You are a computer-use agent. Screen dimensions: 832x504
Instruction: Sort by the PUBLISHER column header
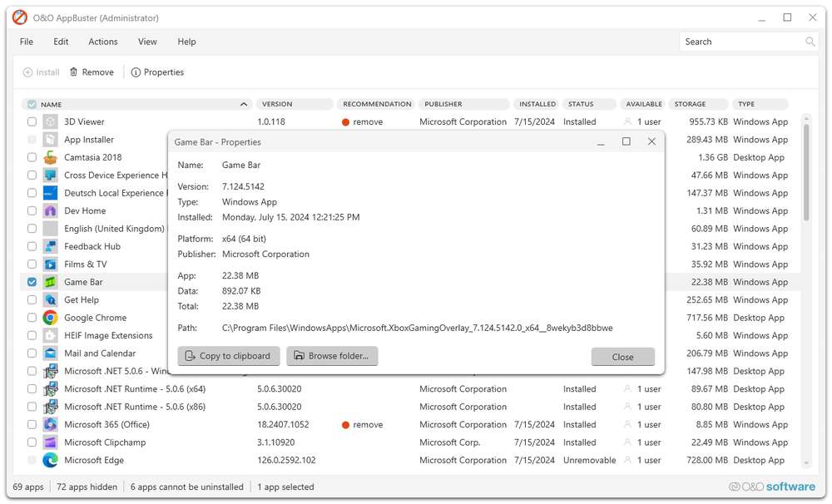463,104
